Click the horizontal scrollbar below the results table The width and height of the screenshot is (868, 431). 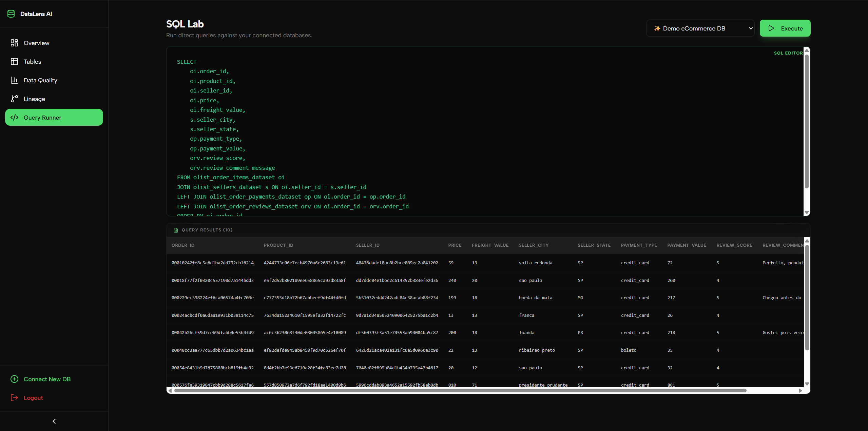(x=485, y=390)
